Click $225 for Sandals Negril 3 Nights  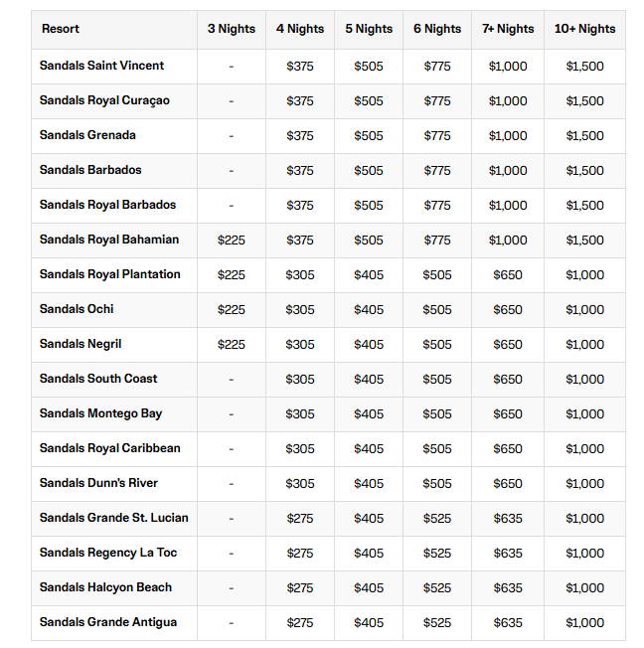[x=232, y=344]
